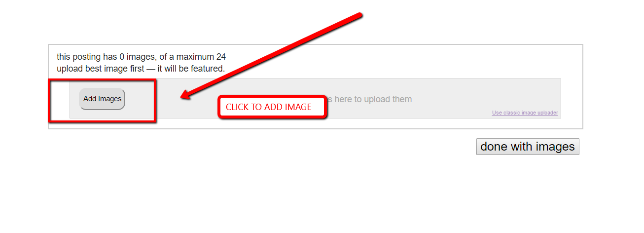Click the word 'featured' in the instructions
Screen dimensions: 644x233
coord(209,69)
